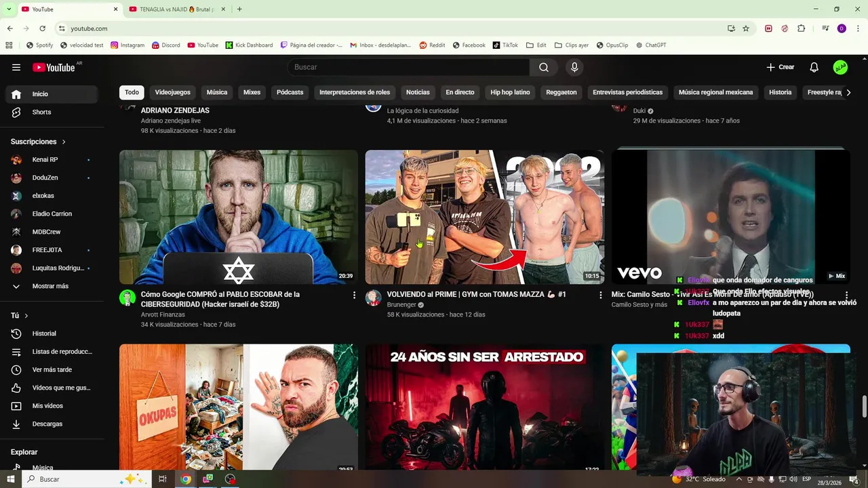Open the FREEJ0TA subscription
This screenshot has width=868, height=488.
[x=52, y=250]
